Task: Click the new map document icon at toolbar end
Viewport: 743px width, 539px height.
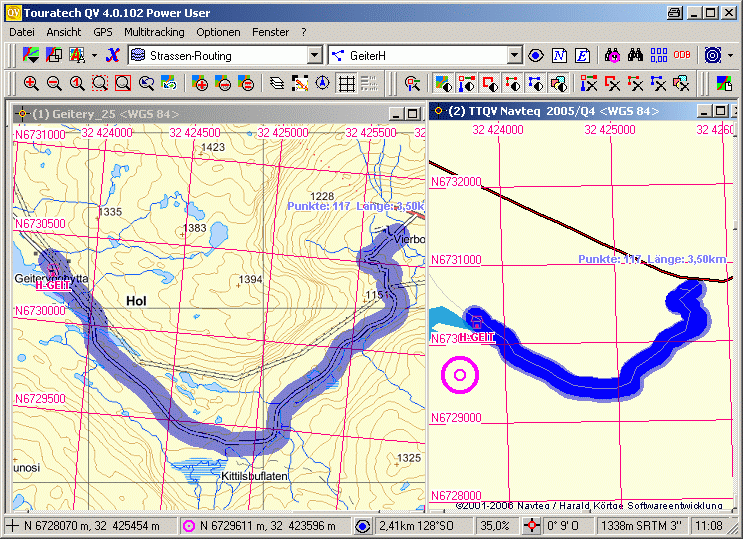Action: pos(724,84)
